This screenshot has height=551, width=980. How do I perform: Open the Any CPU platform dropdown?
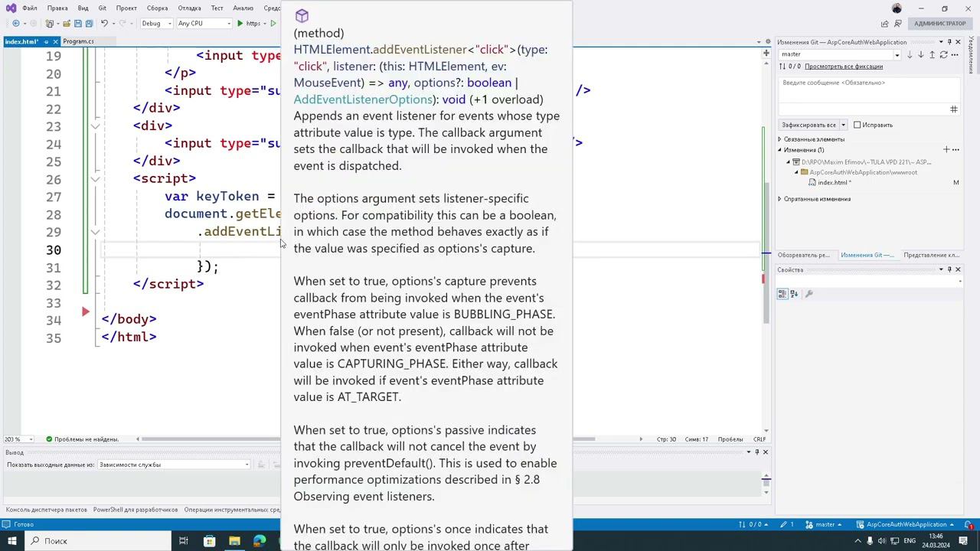(204, 24)
